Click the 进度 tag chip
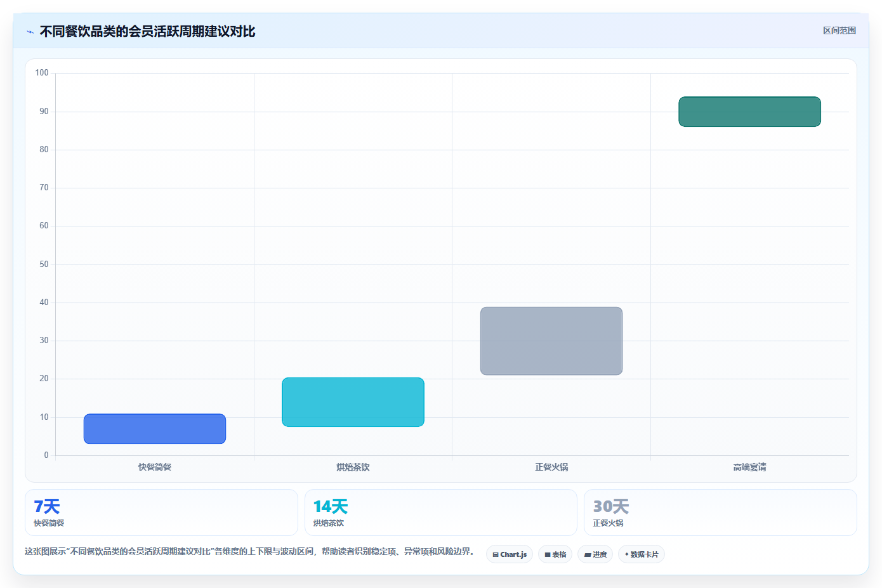The image size is (882, 588). click(x=595, y=554)
